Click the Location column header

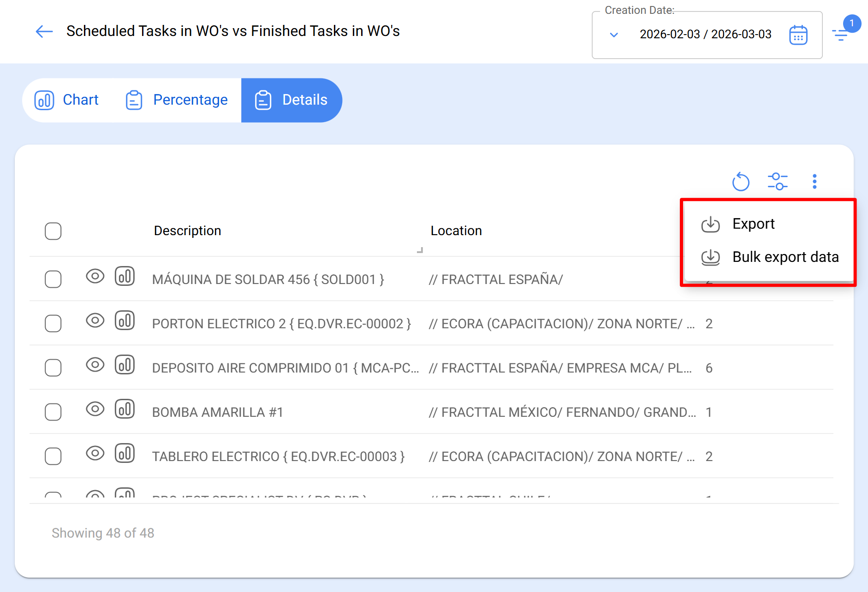456,231
